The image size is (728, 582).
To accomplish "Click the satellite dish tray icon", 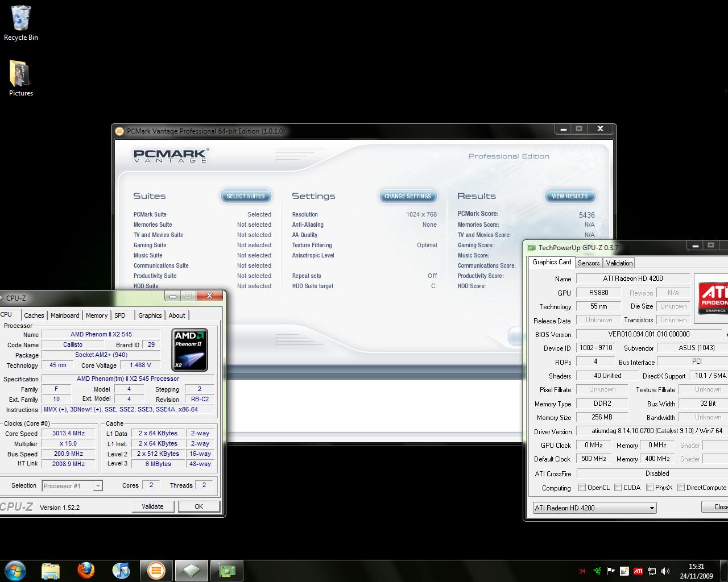I will (x=624, y=571).
